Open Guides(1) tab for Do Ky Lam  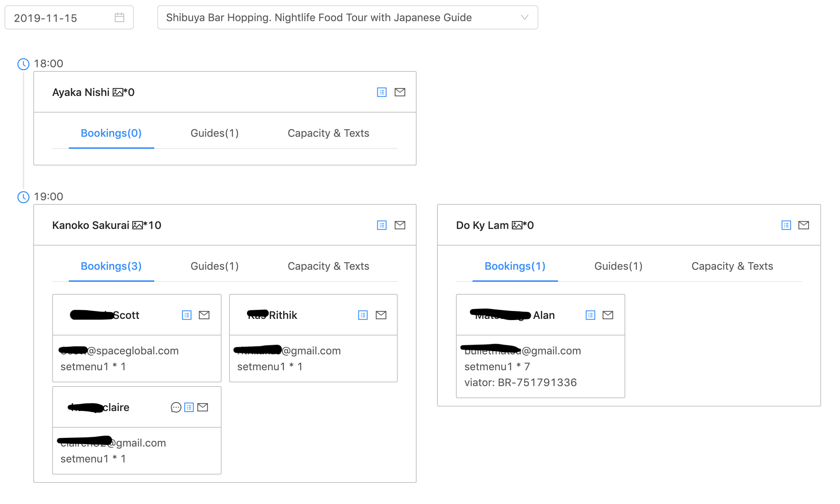[618, 266]
